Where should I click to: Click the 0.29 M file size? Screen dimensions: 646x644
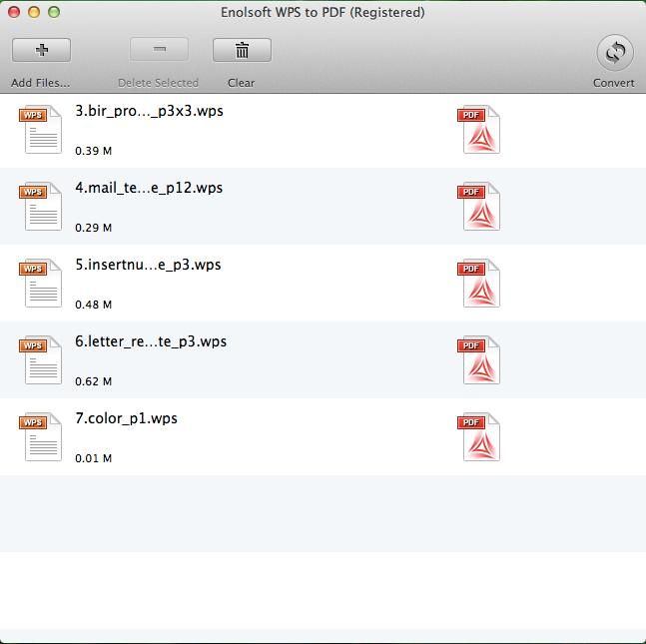point(94,228)
